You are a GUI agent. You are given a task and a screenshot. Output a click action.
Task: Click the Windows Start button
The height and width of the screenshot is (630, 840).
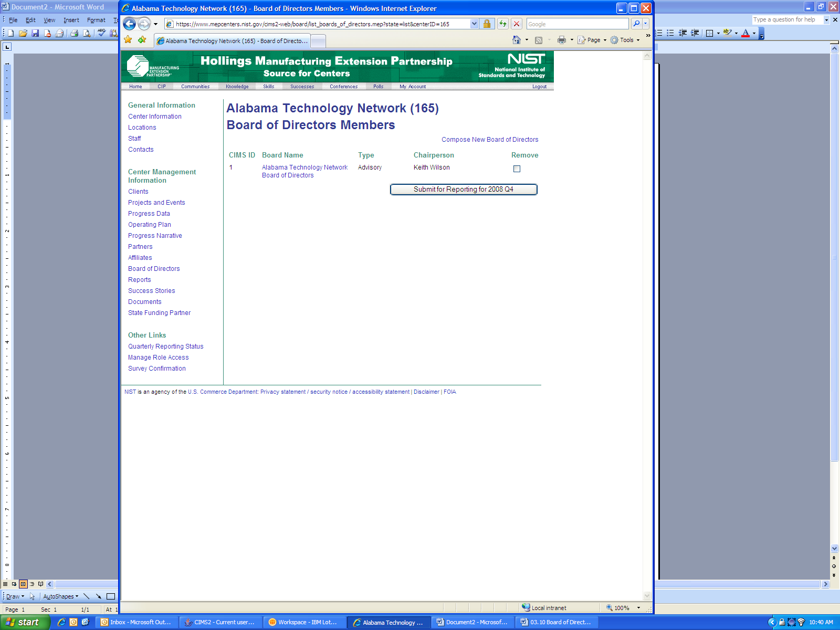tap(25, 622)
